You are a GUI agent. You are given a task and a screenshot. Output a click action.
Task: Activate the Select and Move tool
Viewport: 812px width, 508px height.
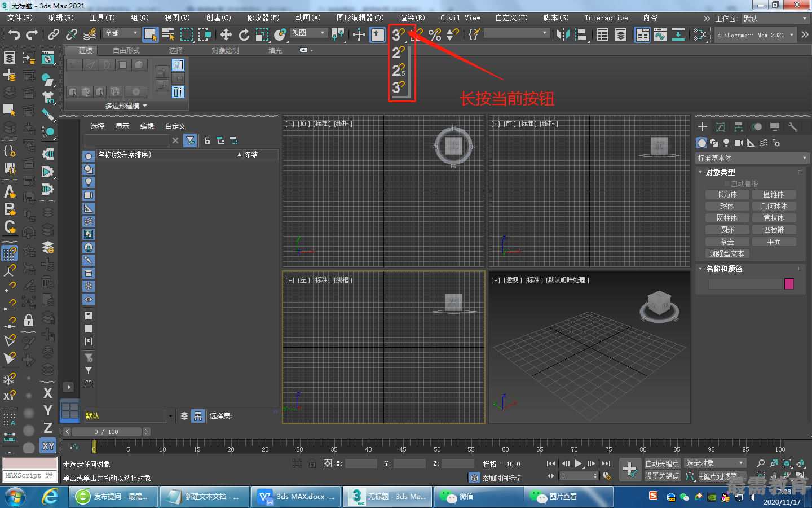[x=226, y=34]
